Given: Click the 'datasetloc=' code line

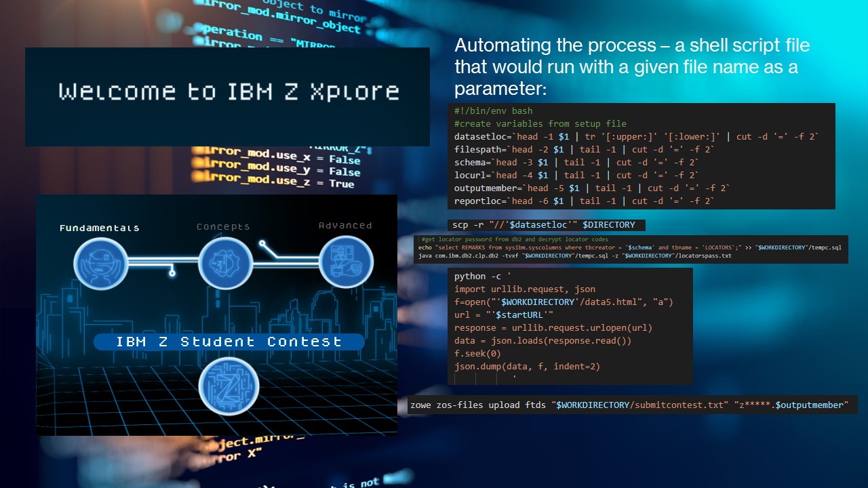Looking at the screenshot, I should tap(637, 136).
